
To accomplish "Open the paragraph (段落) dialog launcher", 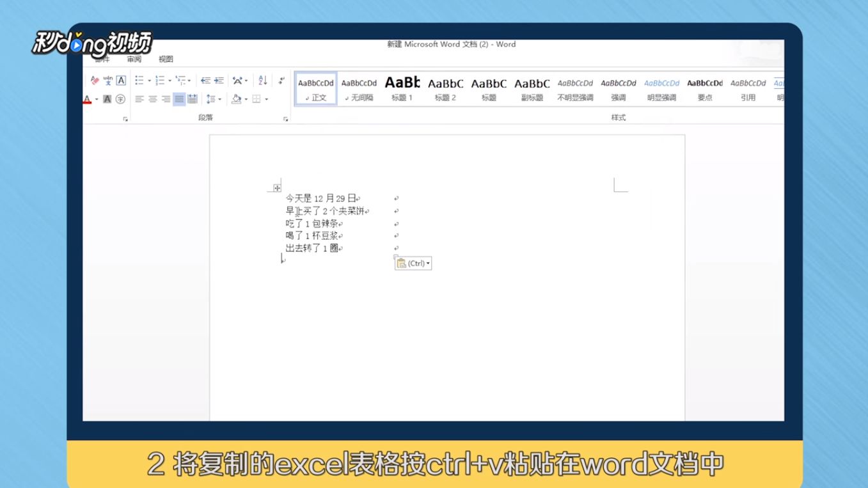I will pos(285,119).
